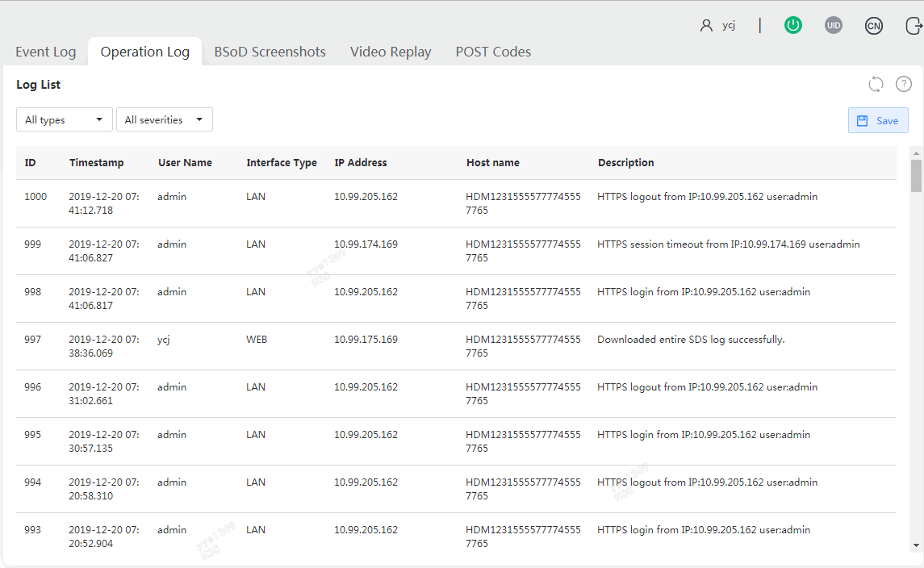The height and width of the screenshot is (568, 924).
Task: Click the scrollbar down arrow
Action: (916, 545)
